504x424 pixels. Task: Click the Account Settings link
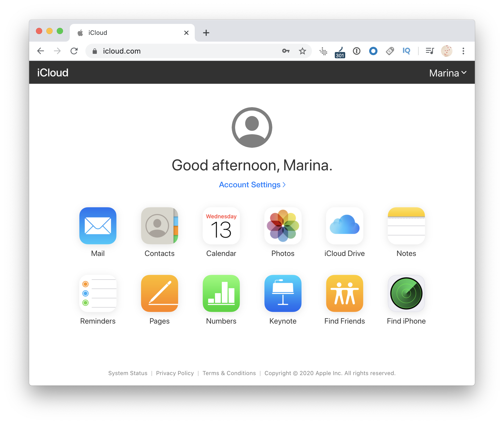(252, 184)
